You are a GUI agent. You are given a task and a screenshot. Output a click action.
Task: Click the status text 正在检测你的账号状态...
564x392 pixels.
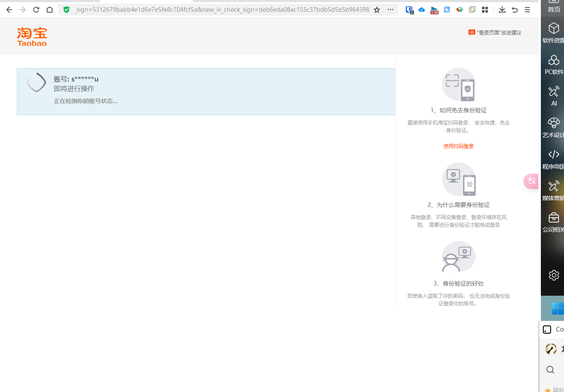[x=86, y=101]
